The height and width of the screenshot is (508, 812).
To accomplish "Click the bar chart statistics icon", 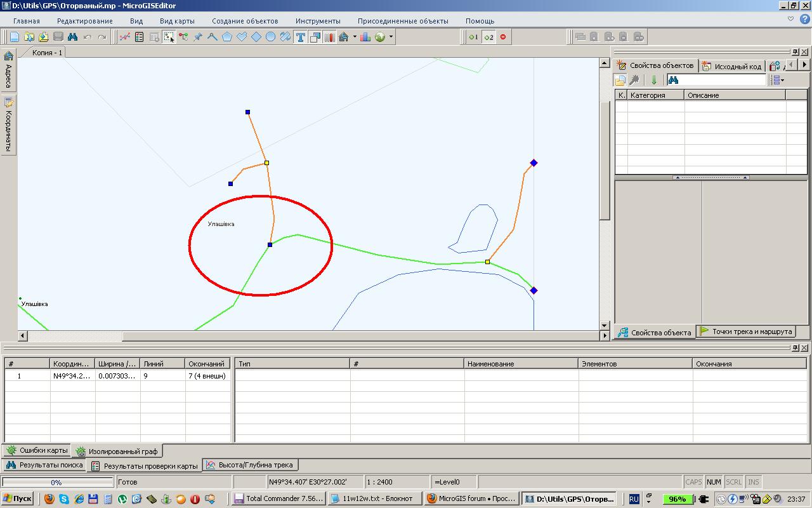I will tap(365, 37).
